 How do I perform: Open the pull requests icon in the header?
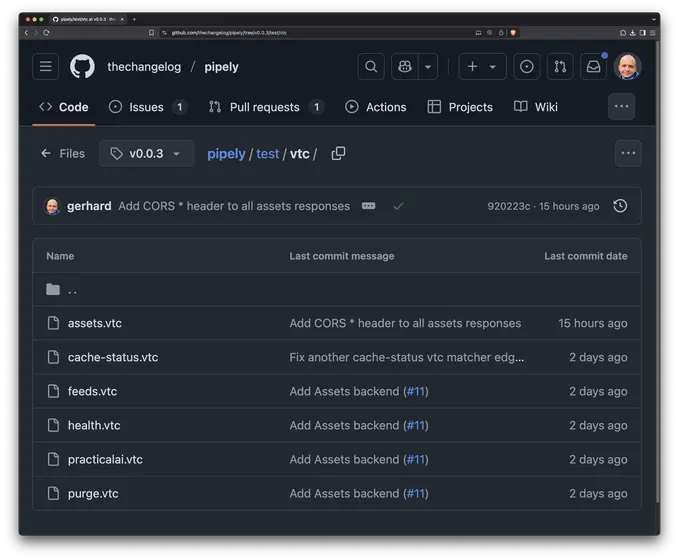[560, 67]
